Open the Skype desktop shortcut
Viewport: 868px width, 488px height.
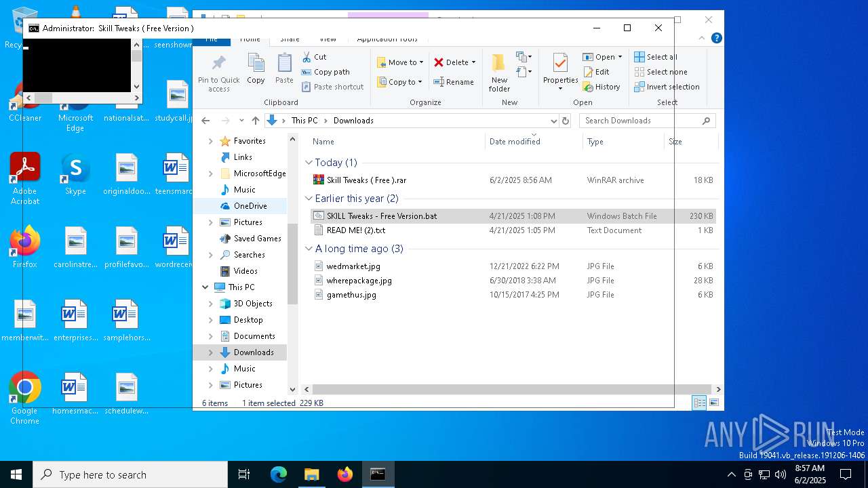(x=75, y=174)
